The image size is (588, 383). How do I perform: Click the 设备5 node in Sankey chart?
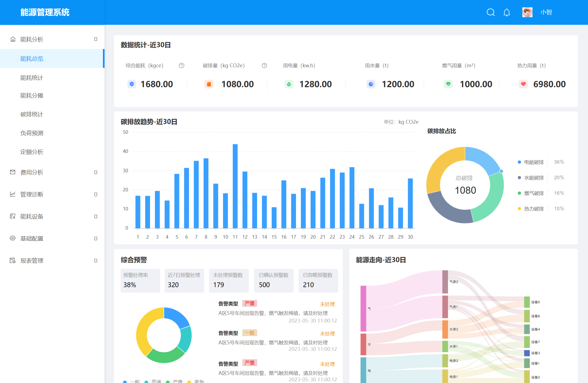point(527,302)
